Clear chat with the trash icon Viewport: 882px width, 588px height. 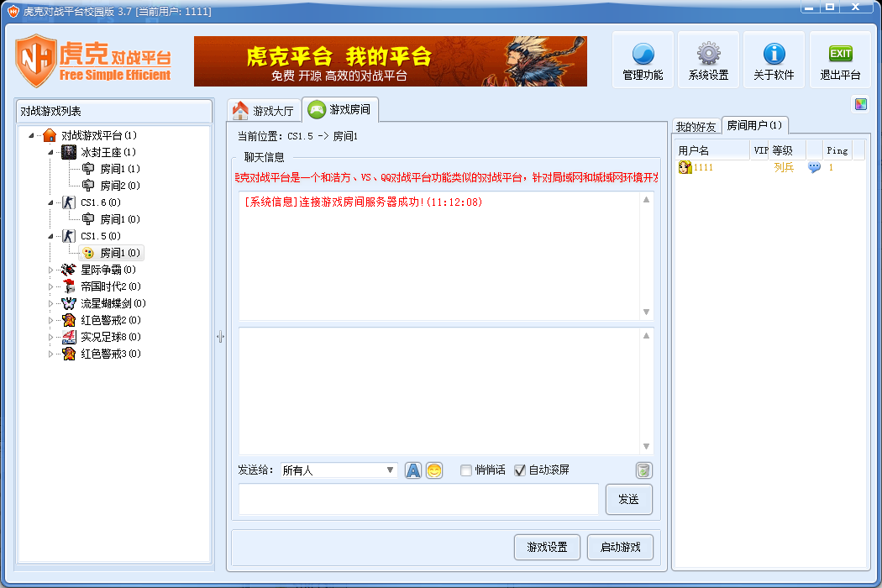click(x=643, y=470)
